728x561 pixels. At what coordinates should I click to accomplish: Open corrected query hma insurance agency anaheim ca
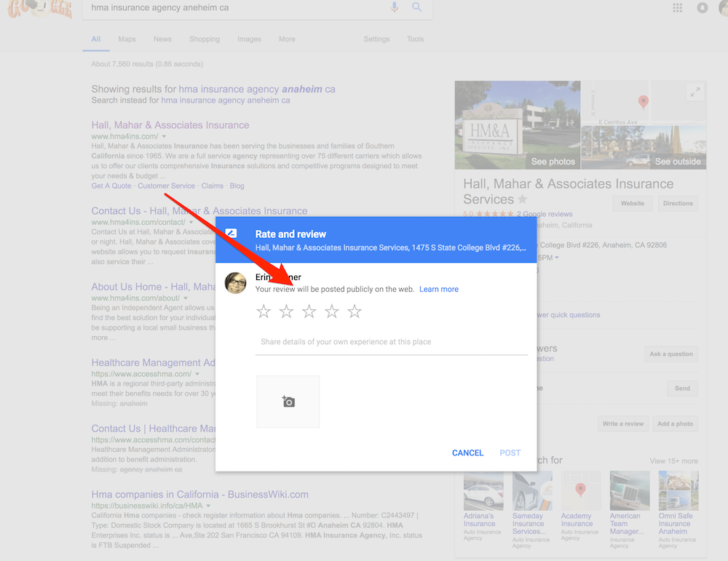(x=257, y=89)
